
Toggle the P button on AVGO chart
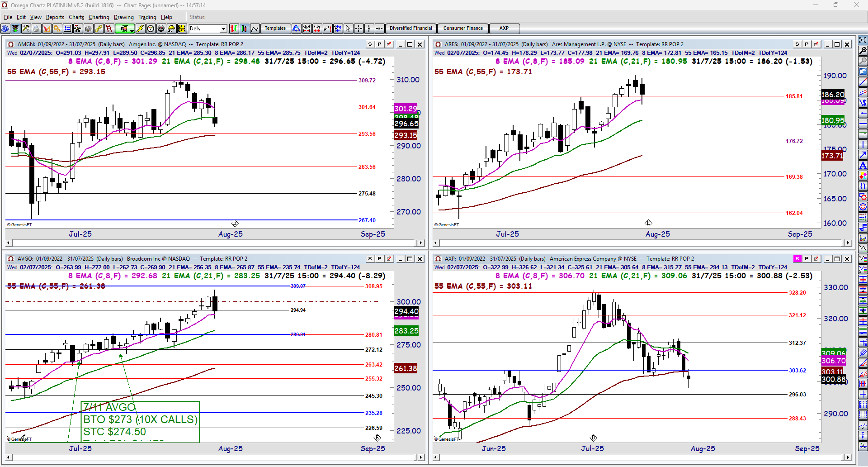(379, 259)
